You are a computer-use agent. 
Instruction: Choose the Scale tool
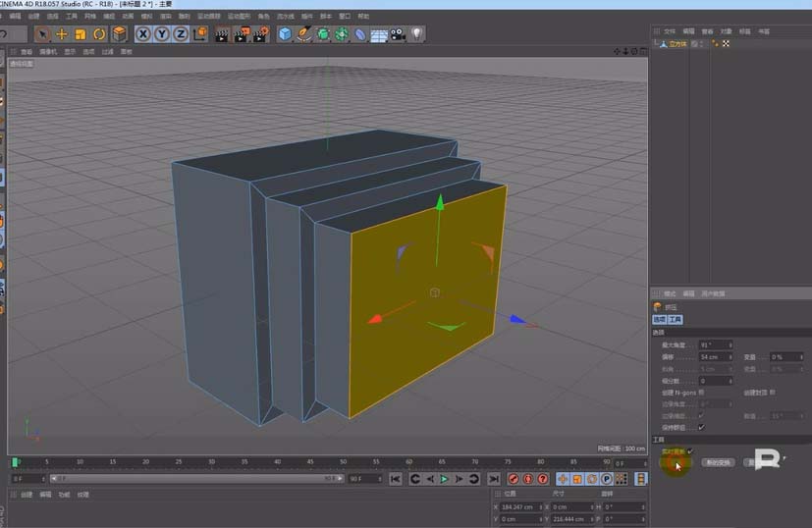[81, 34]
